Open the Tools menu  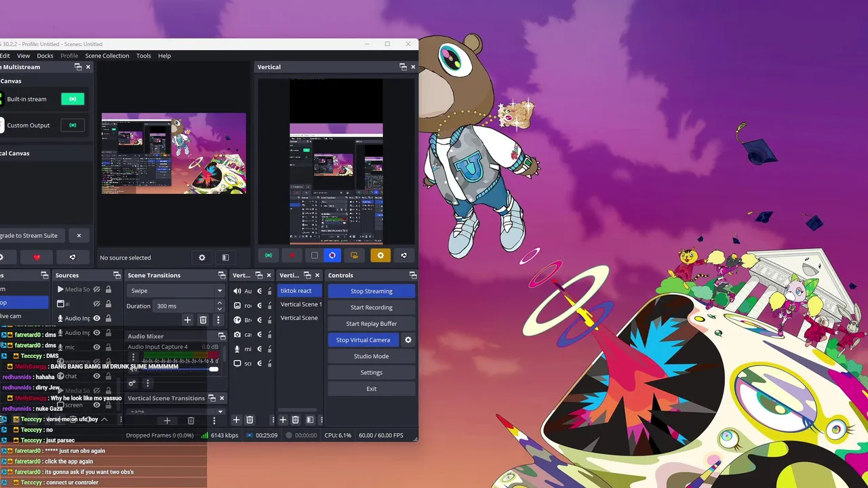pyautogui.click(x=143, y=56)
